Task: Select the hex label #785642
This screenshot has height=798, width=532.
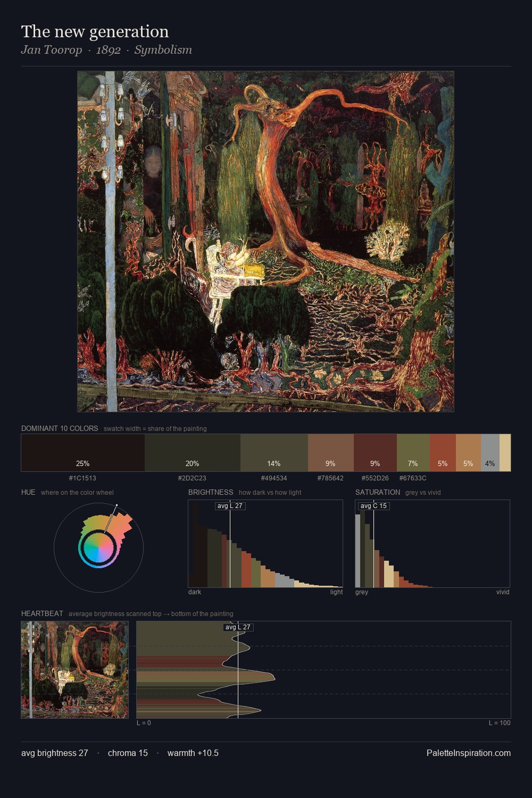Action: pyautogui.click(x=330, y=478)
